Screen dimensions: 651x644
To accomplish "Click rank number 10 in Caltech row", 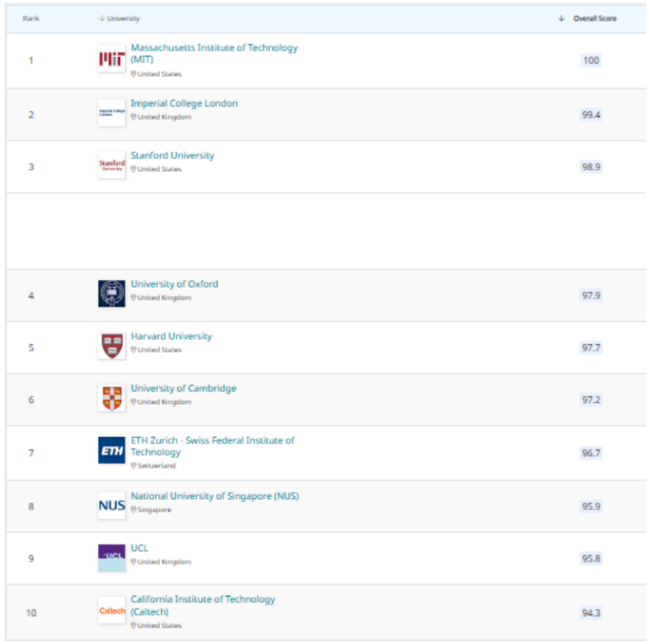I will (x=31, y=613).
